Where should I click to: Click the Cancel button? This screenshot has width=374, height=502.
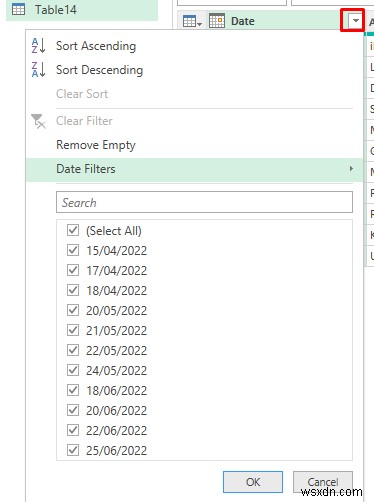(323, 482)
